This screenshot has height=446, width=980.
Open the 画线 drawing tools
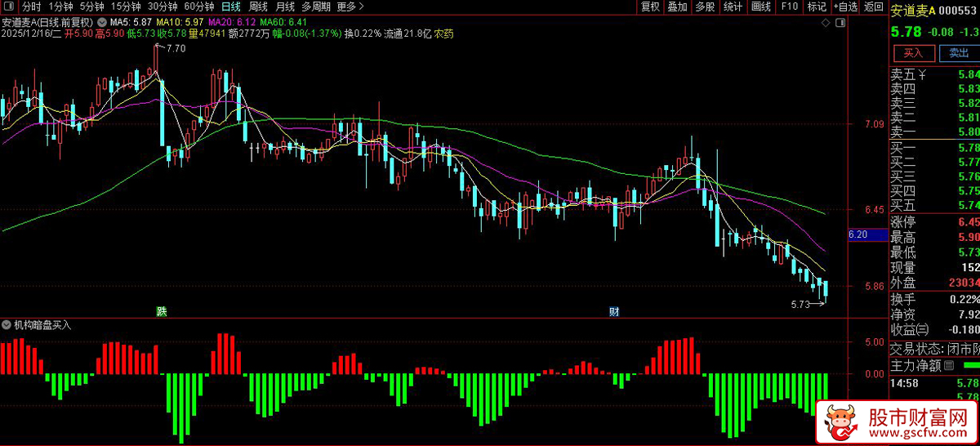click(761, 7)
